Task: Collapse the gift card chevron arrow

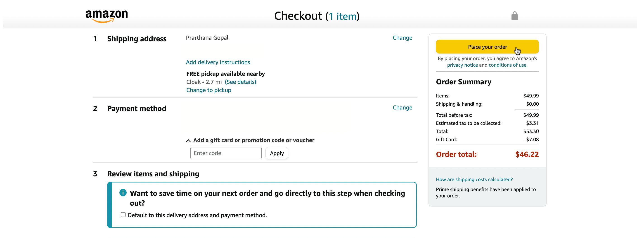Action: point(188,141)
